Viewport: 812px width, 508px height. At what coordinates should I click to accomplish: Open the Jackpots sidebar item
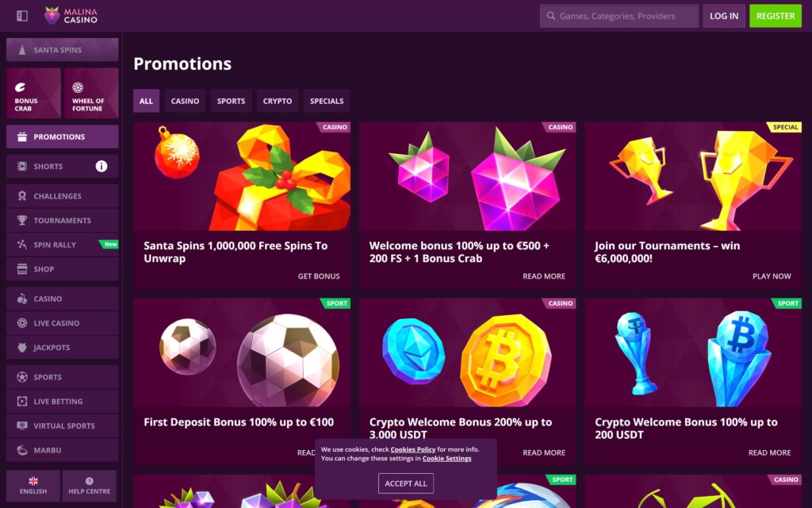(62, 348)
